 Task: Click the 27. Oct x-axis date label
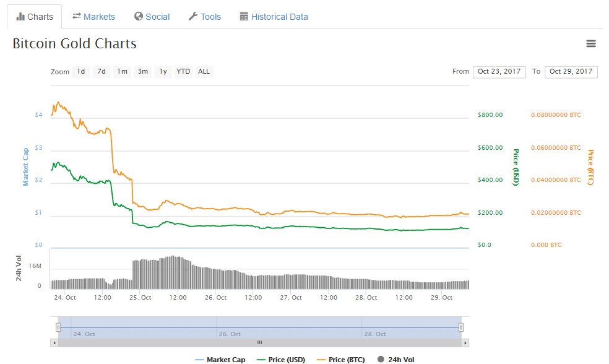(x=291, y=298)
